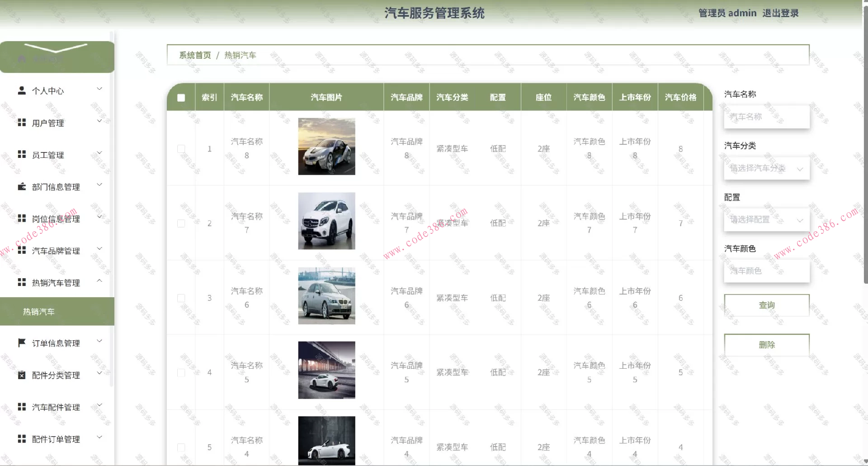Tick the checkbox beside 汽车名称6
The width and height of the screenshot is (868, 466).
tap(181, 298)
